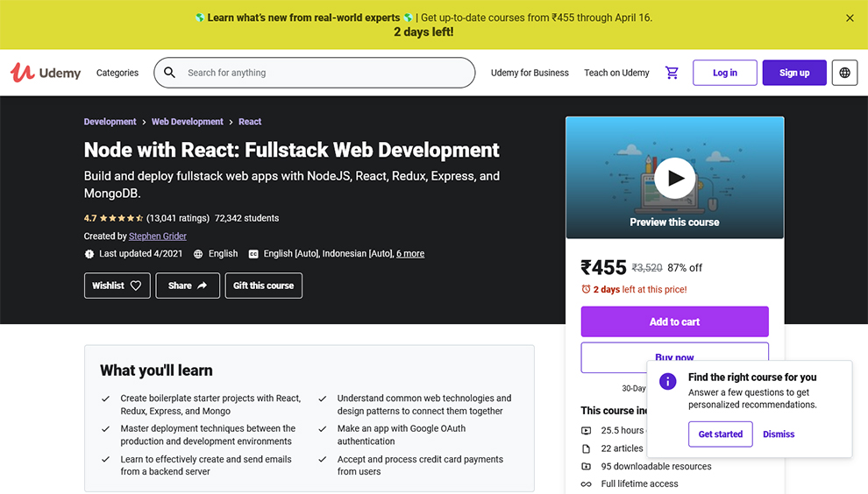Go to Web Development breadcrumb

pos(187,122)
